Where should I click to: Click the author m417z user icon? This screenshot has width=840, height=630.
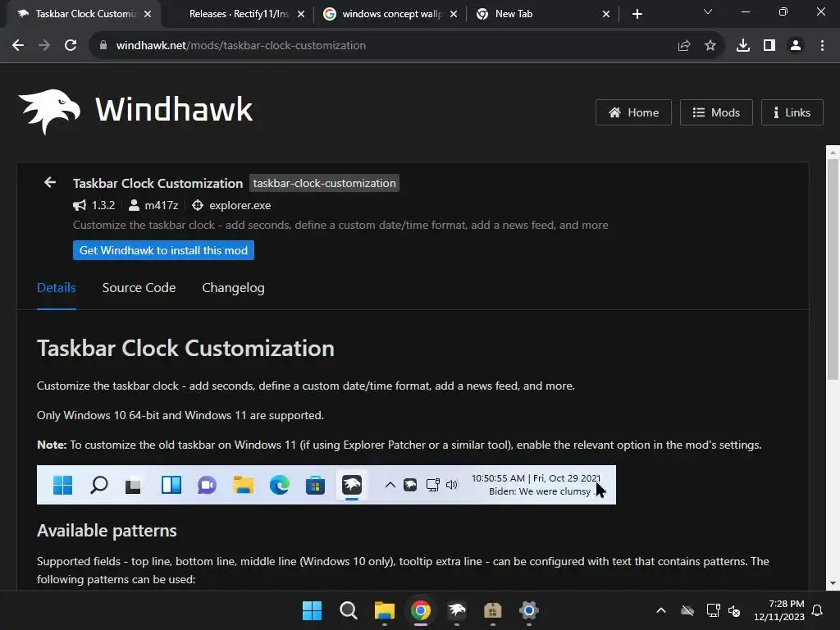pyautogui.click(x=134, y=205)
